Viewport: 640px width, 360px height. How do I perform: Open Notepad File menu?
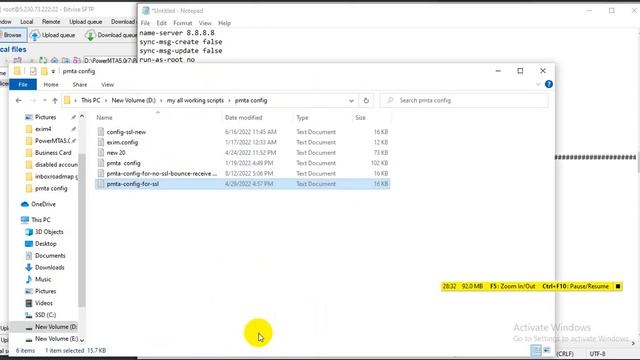pyautogui.click(x=145, y=23)
